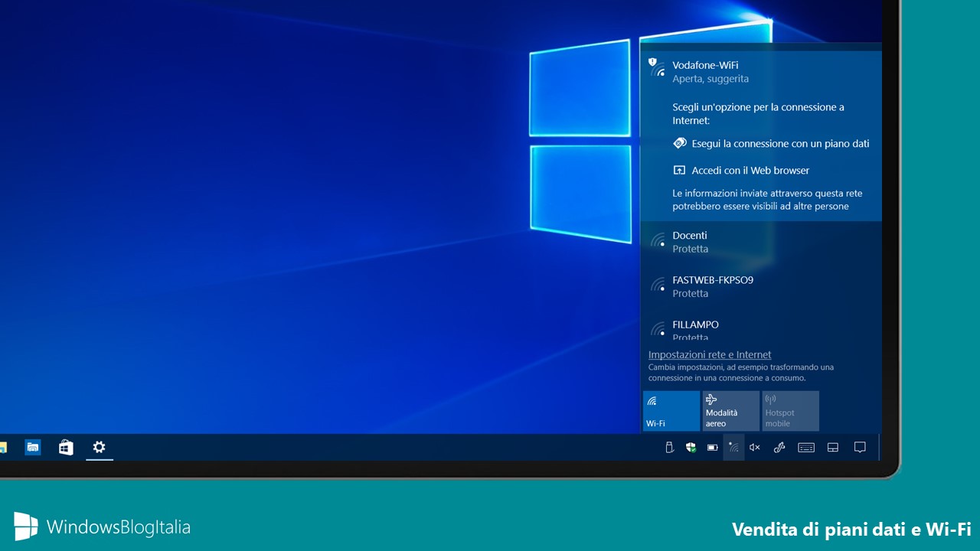The image size is (980, 551).
Task: Select the FASTWEB-FKPSO9 network
Action: (x=761, y=286)
